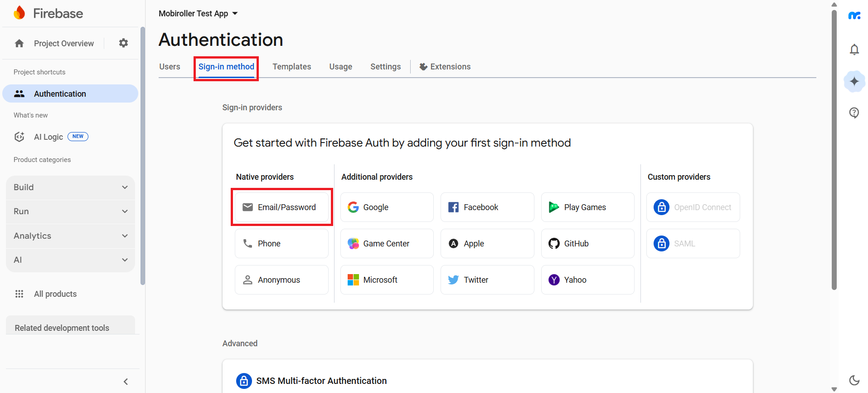Open Project Overview home icon

19,43
